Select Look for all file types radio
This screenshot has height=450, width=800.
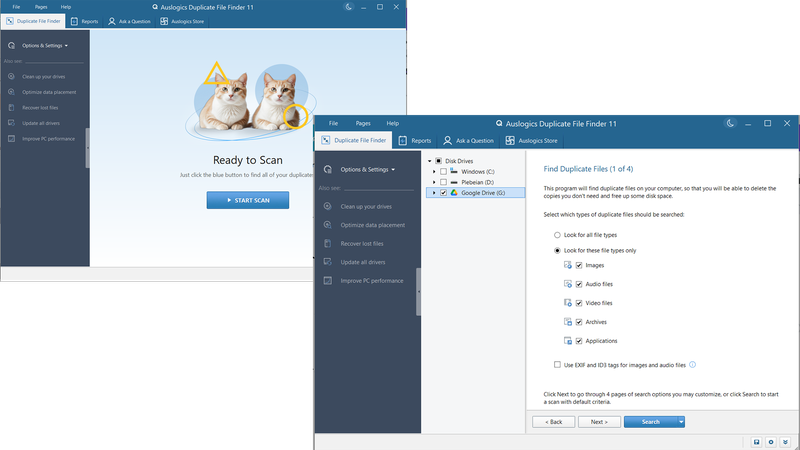(557, 235)
